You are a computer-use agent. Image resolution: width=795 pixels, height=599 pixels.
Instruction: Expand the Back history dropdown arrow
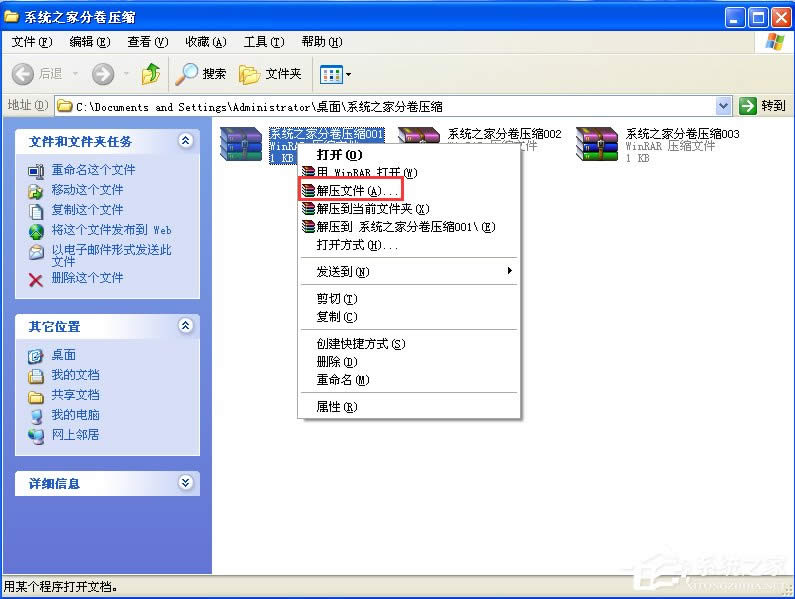click(75, 75)
